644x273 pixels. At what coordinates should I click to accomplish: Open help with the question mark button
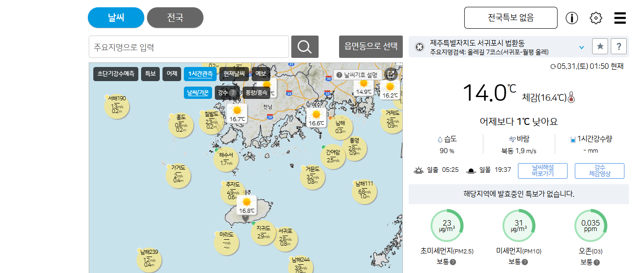[x=619, y=46]
